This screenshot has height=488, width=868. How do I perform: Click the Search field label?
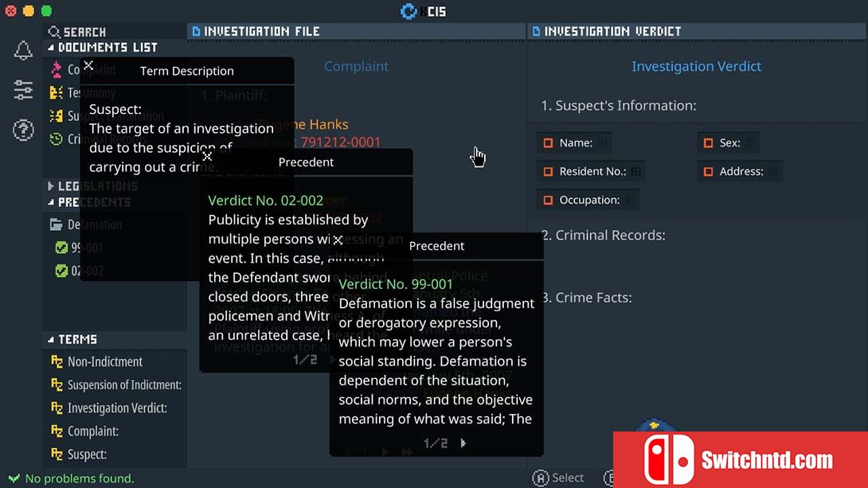pyautogui.click(x=84, y=32)
